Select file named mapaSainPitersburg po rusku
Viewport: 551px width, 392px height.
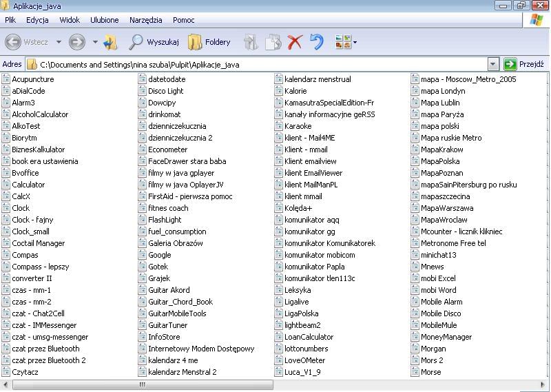coord(469,185)
